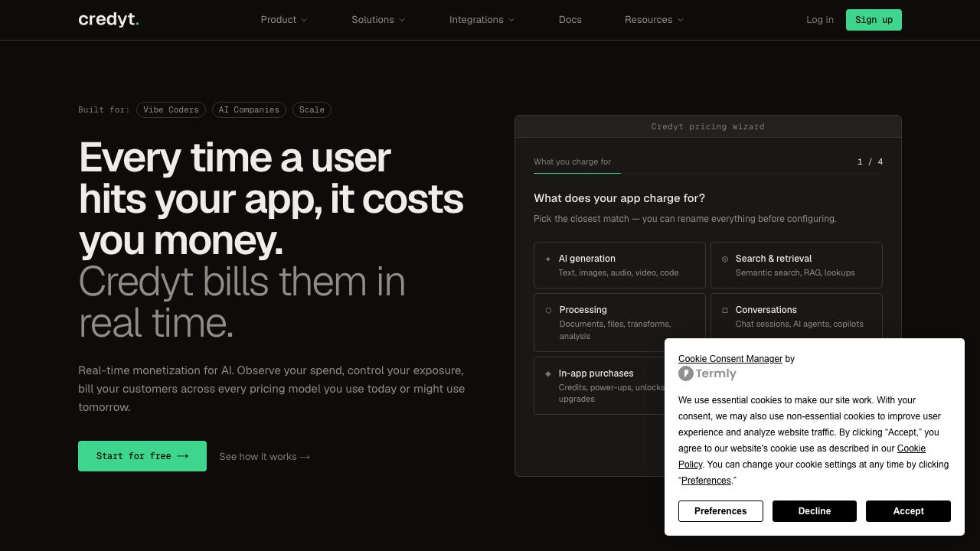
Task: Click the Processing hexagon icon
Action: (x=548, y=310)
